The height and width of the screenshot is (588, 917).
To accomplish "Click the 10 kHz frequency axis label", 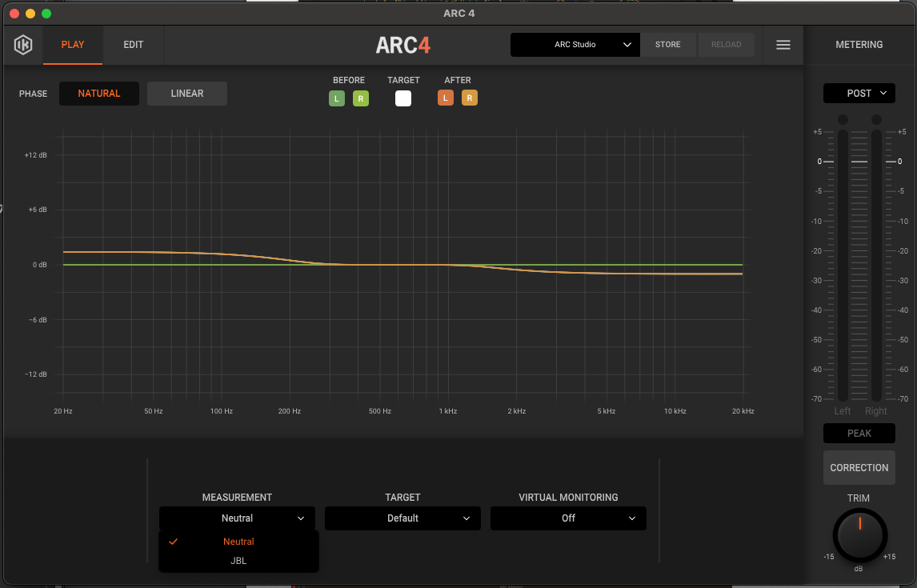I will [x=675, y=411].
